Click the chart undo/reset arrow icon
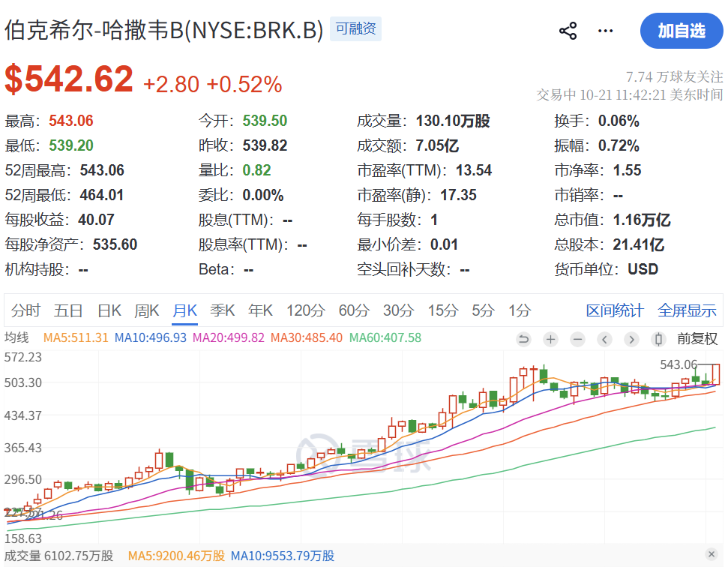 pyautogui.click(x=524, y=340)
